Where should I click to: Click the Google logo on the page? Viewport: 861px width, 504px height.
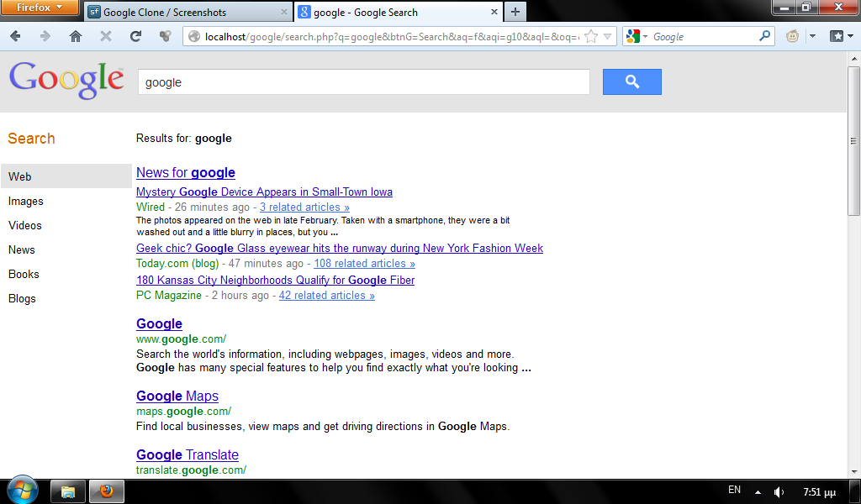click(66, 81)
